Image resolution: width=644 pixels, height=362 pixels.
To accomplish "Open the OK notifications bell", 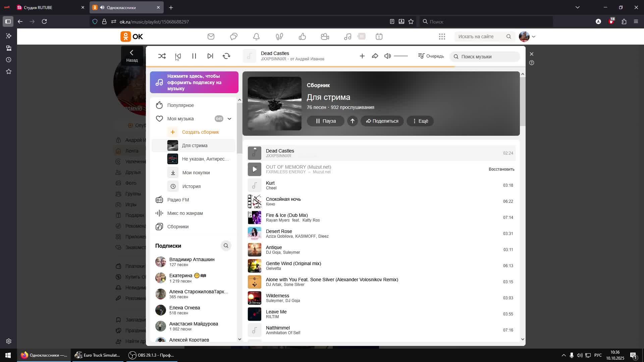I will point(256,37).
